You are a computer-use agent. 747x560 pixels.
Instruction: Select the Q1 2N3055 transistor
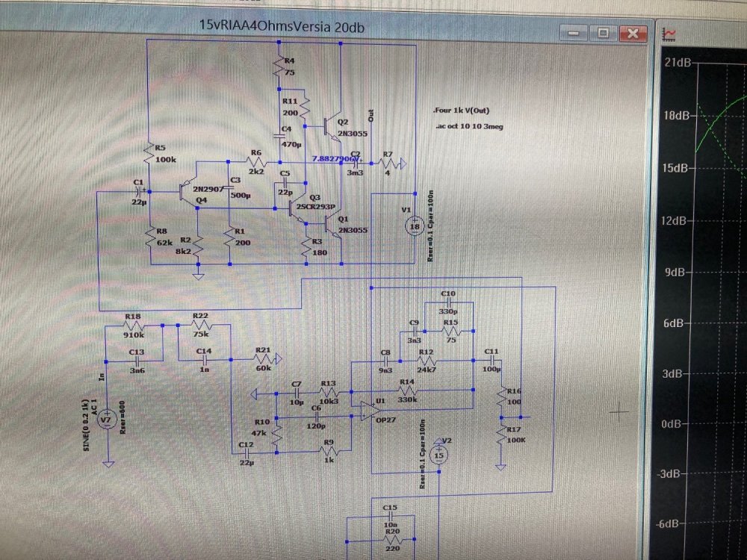[329, 223]
